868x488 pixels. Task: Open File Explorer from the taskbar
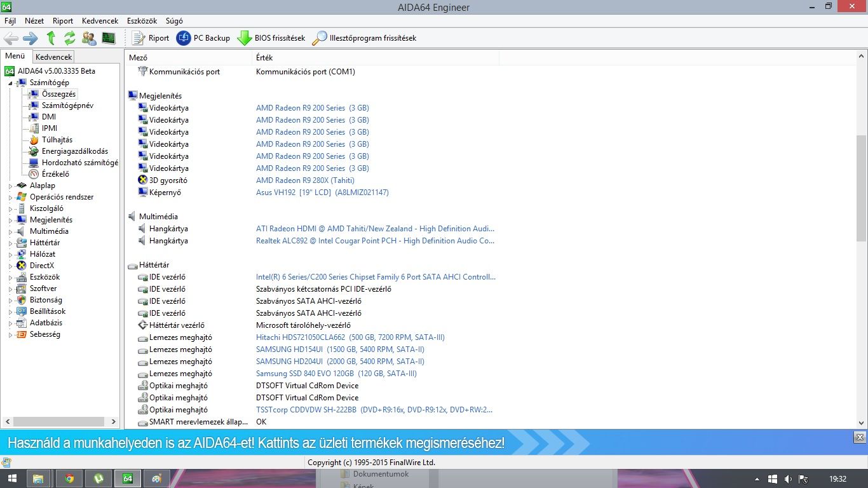(x=38, y=478)
